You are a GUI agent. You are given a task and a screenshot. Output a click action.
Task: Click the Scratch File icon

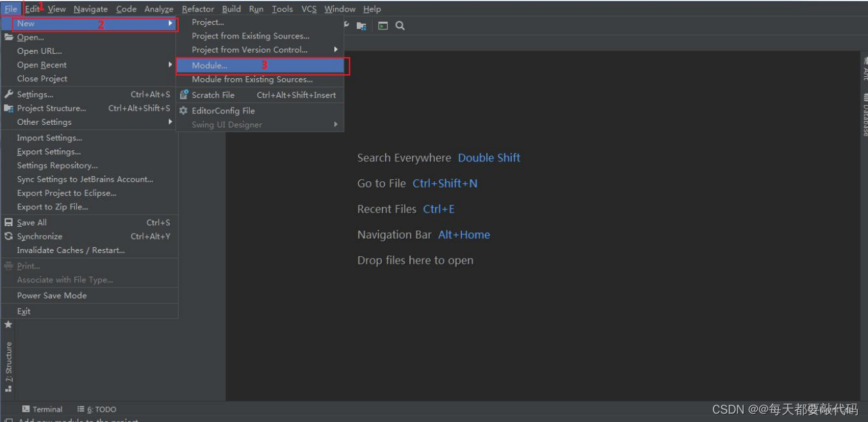[184, 95]
